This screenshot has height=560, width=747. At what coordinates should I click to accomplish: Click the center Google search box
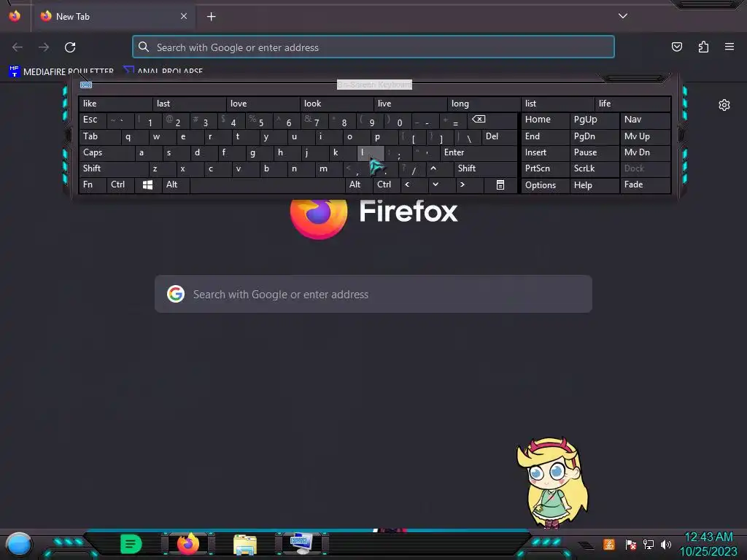[x=373, y=294]
